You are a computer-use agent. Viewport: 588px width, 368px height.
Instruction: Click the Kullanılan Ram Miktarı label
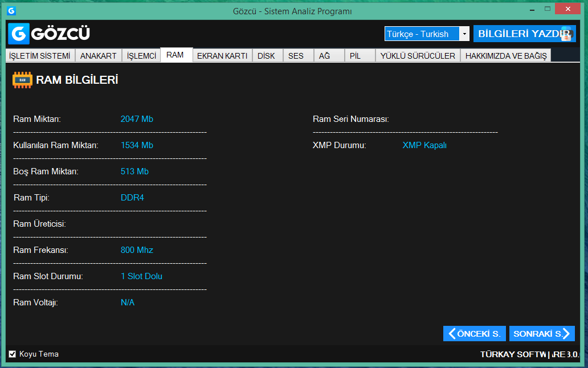56,145
